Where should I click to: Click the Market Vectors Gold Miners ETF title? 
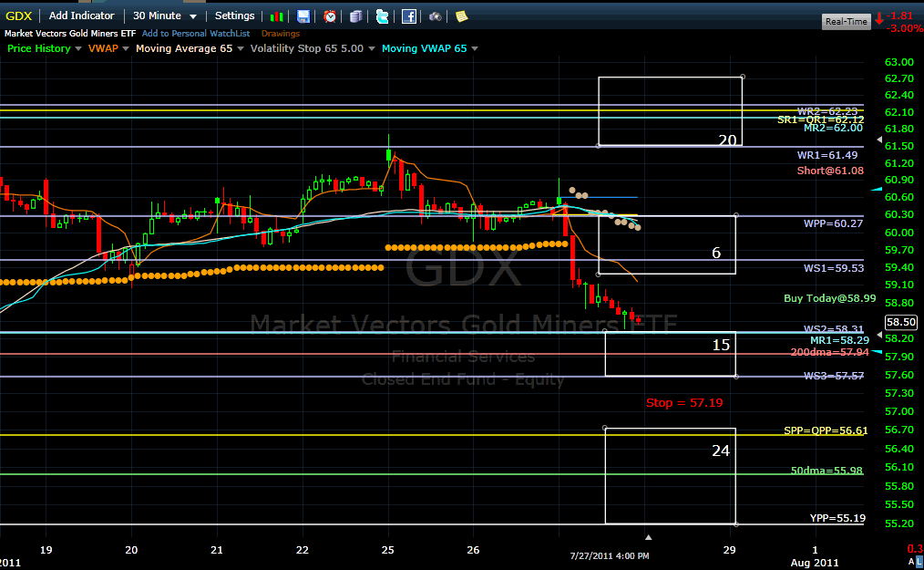(70, 34)
